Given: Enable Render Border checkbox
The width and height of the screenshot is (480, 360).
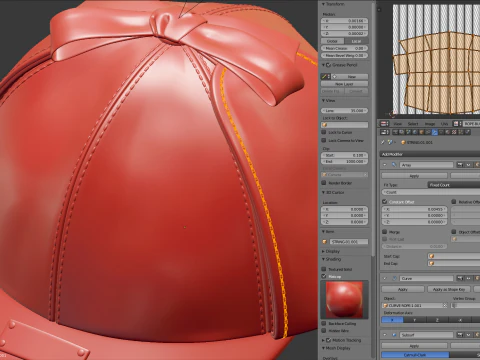Looking at the screenshot, I should click(324, 183).
